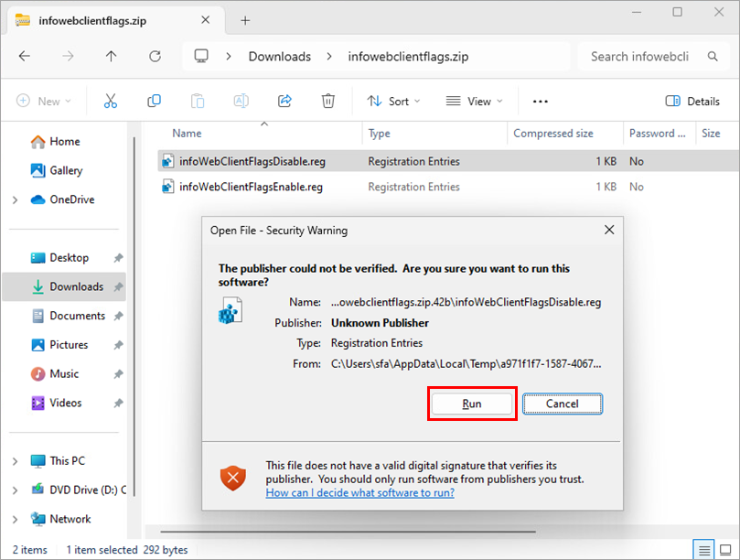
Task: Open the Sort dropdown
Action: 393,102
